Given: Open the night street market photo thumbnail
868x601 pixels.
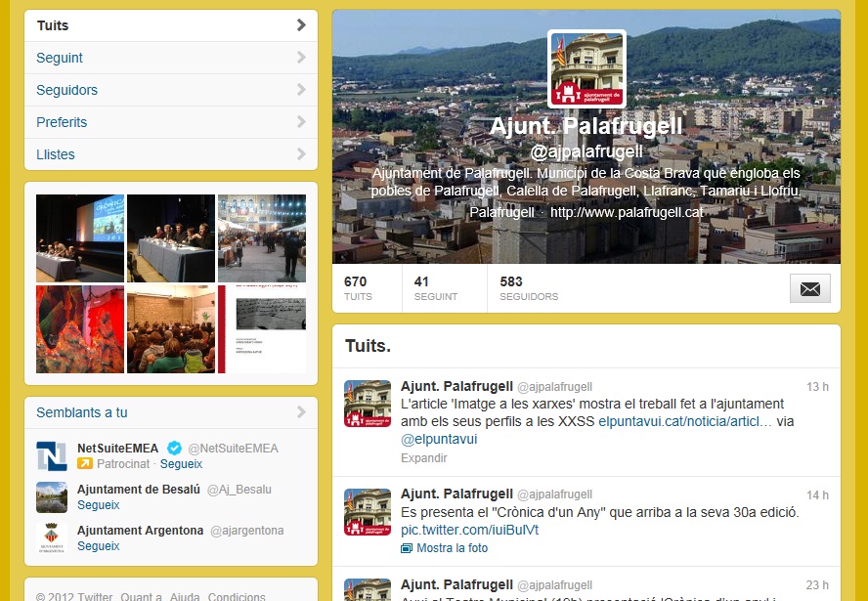Looking at the screenshot, I should pyautogui.click(x=262, y=238).
